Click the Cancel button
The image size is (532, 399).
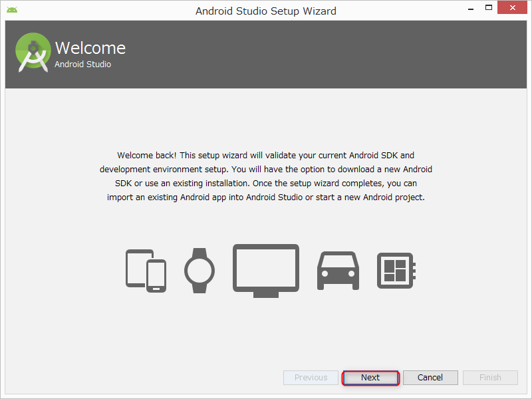point(430,378)
